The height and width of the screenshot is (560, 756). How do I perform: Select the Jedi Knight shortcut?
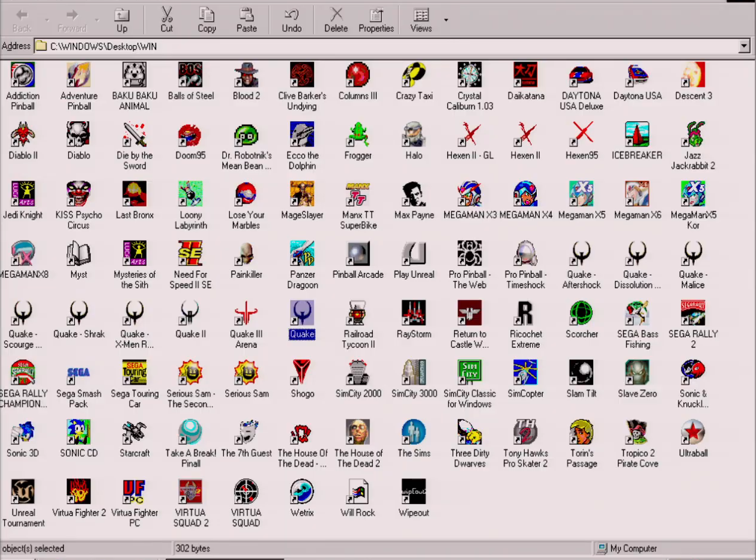click(23, 194)
